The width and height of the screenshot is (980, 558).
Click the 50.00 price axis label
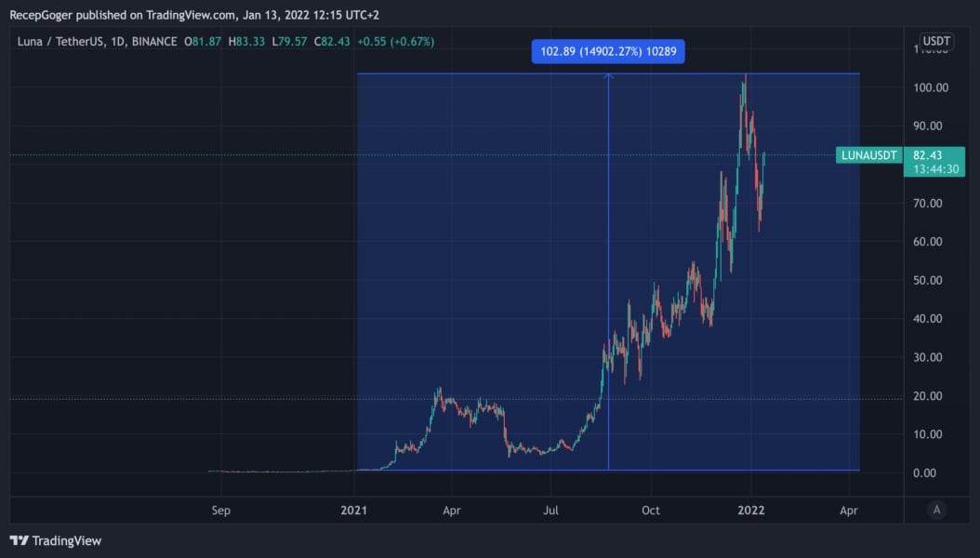[x=928, y=281]
